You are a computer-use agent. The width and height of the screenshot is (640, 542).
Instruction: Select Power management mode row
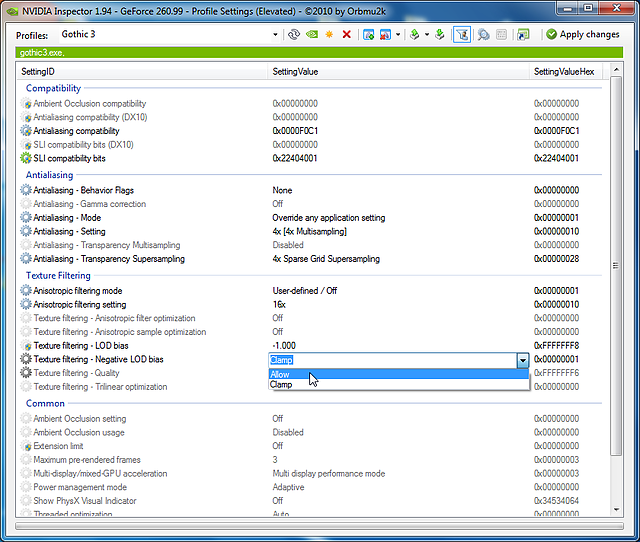(x=310, y=487)
